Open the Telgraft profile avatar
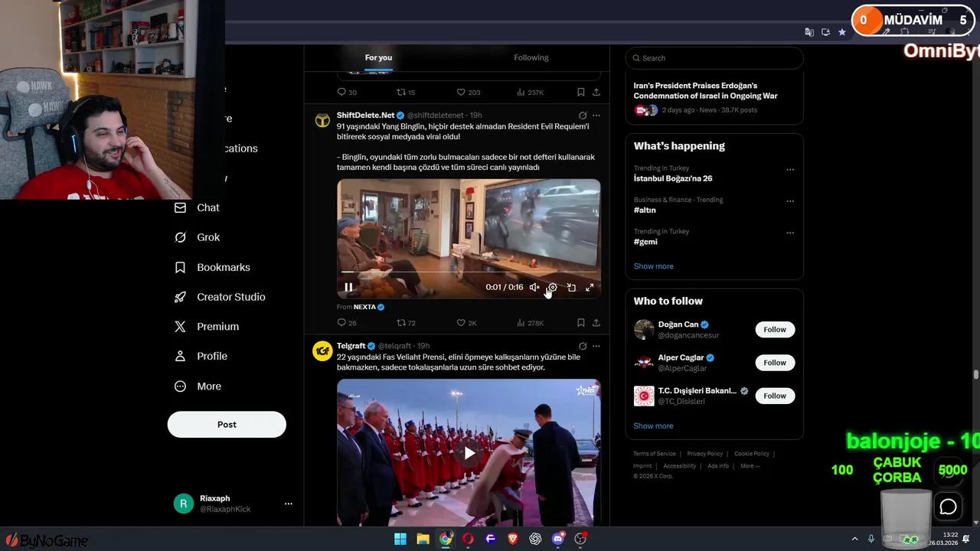The image size is (980, 551). 322,350
